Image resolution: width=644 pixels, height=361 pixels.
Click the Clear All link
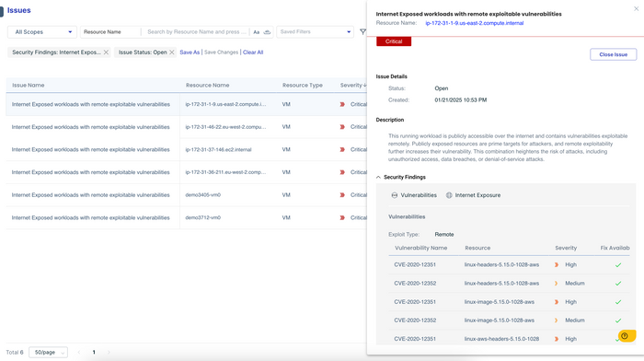253,52
